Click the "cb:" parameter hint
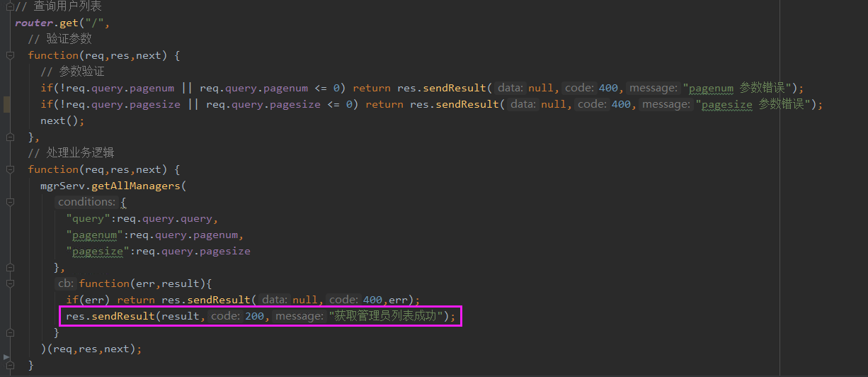This screenshot has height=377, width=868. click(67, 283)
